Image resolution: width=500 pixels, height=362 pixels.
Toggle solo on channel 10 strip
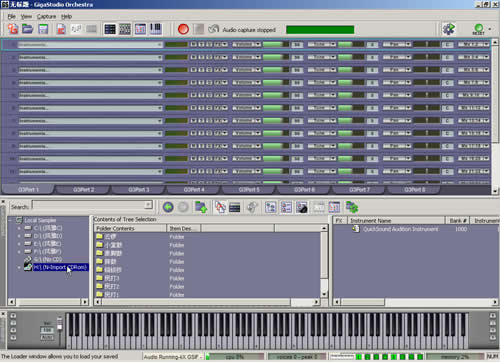(x=201, y=159)
